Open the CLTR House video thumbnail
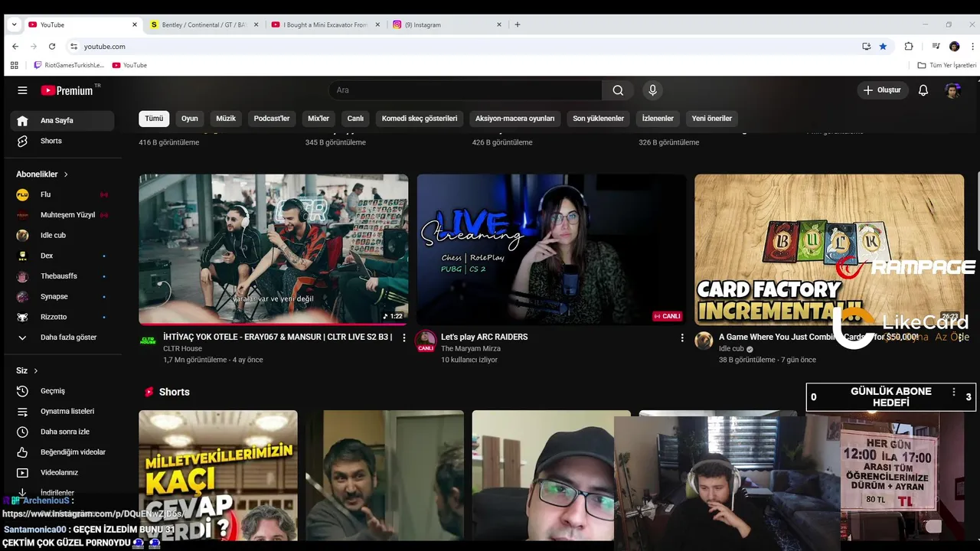This screenshot has height=551, width=980. [x=273, y=249]
